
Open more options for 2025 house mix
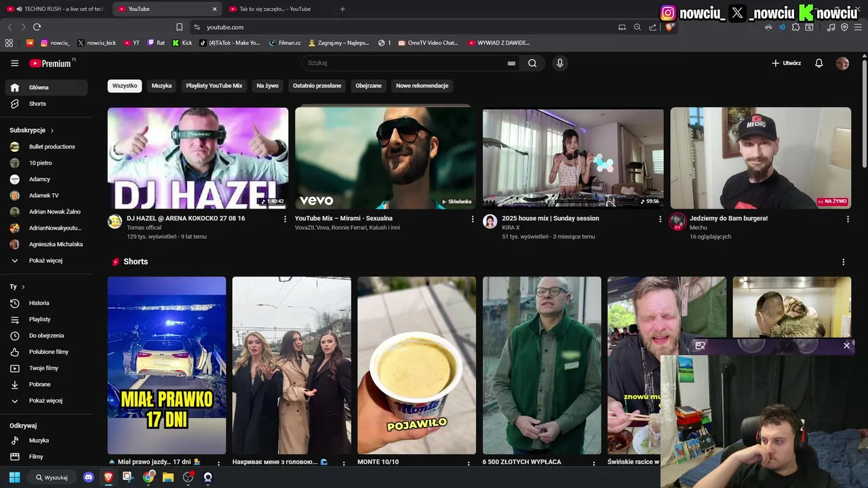pyautogui.click(x=660, y=219)
